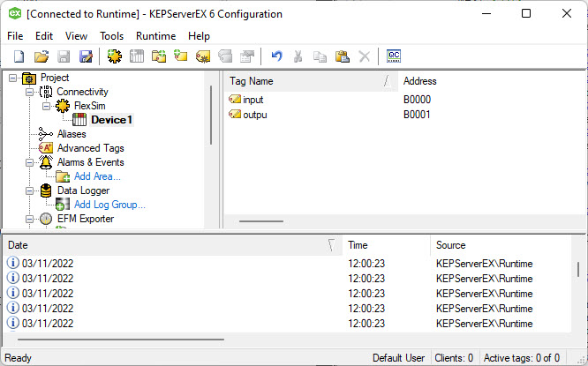Select Device1 in the project tree
Image resolution: width=588 pixels, height=366 pixels.
click(111, 120)
